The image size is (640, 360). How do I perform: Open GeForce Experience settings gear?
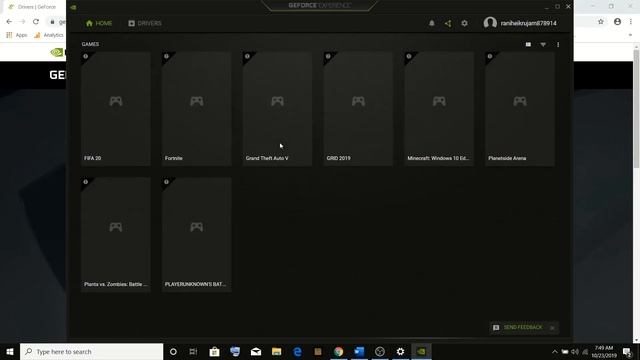[x=464, y=23]
